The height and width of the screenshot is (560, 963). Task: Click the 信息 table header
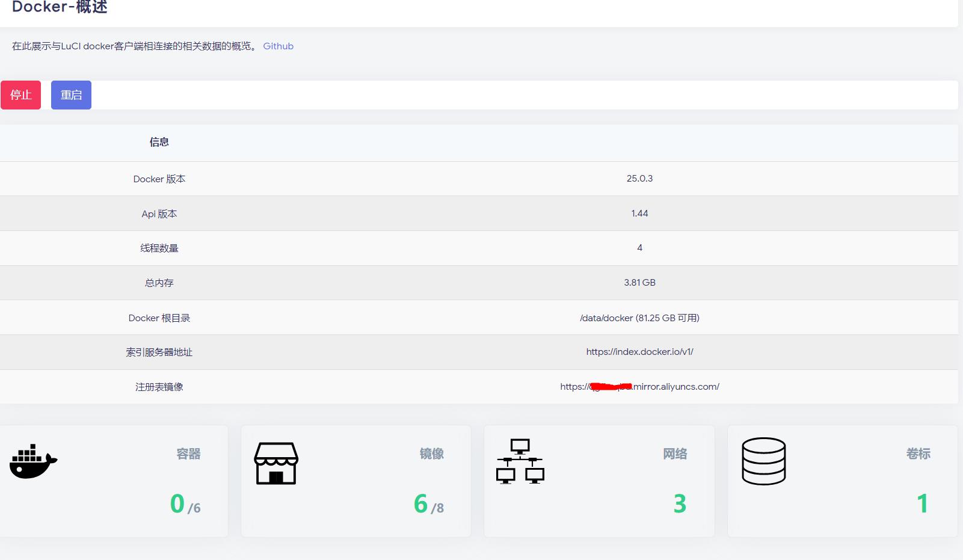point(159,142)
